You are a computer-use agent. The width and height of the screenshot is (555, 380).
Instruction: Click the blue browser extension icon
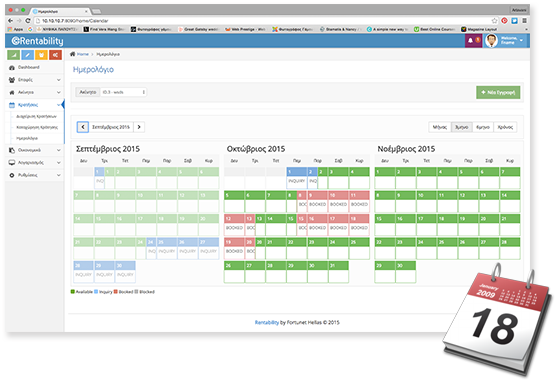click(x=515, y=21)
